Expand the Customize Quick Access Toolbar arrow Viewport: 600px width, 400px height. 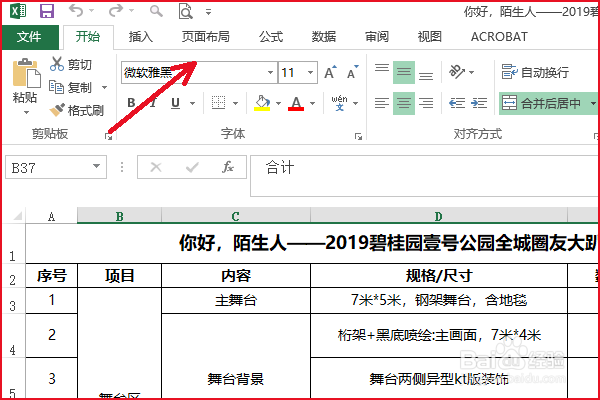click(x=209, y=12)
